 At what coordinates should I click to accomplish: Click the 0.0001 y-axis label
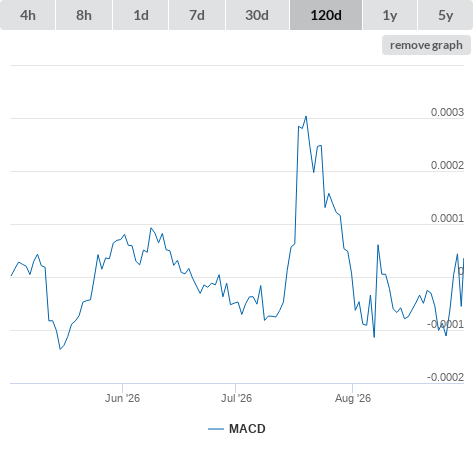click(447, 218)
